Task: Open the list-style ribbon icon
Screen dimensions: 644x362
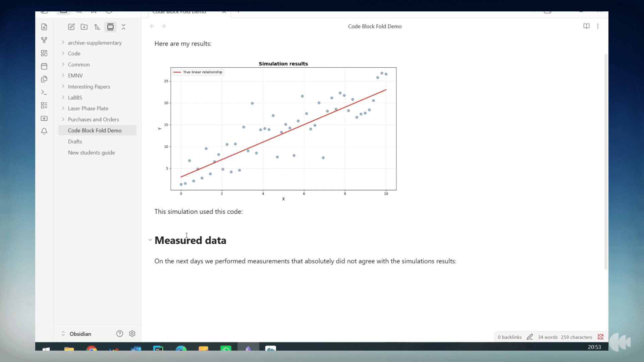Action: coord(44,105)
